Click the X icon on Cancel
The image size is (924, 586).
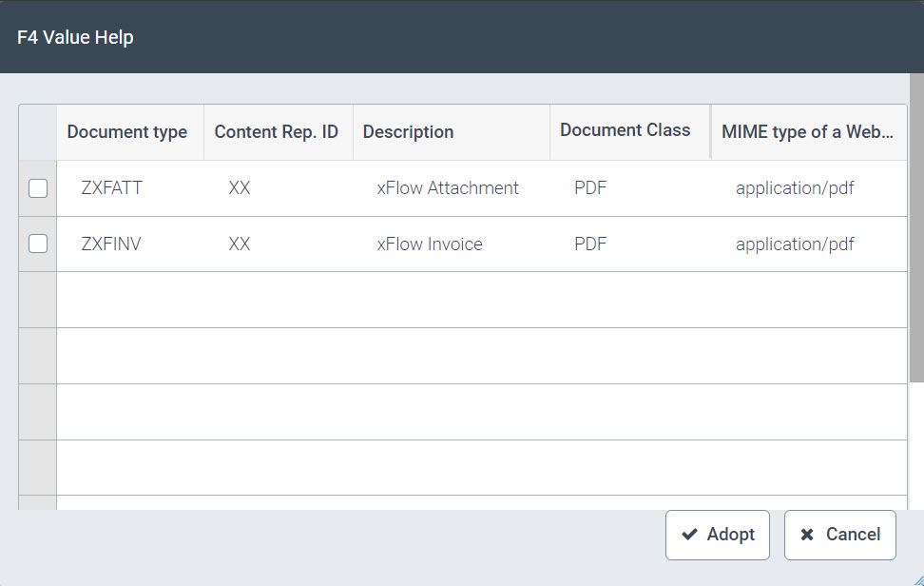(807, 535)
